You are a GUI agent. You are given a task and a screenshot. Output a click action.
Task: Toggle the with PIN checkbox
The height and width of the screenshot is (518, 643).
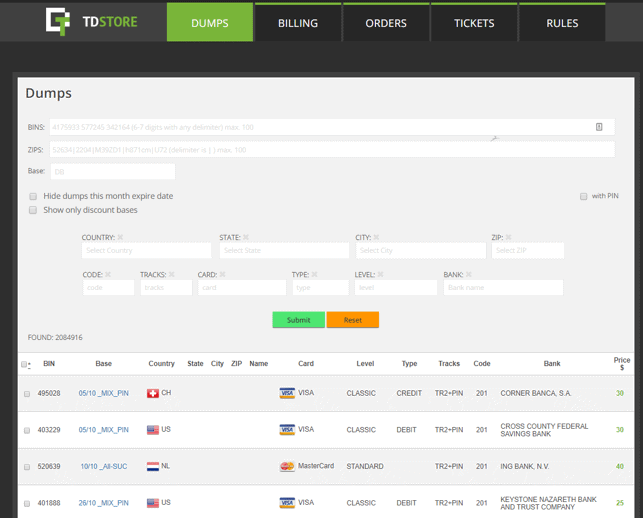584,196
